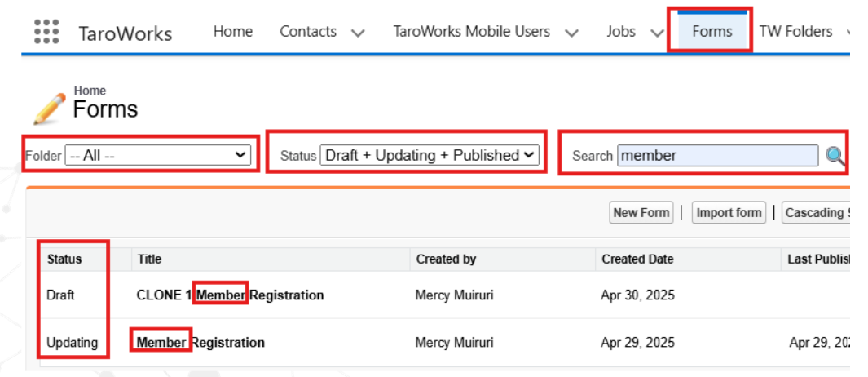Click the Import form button
Viewport: 868px width, 377px height.
click(x=729, y=213)
